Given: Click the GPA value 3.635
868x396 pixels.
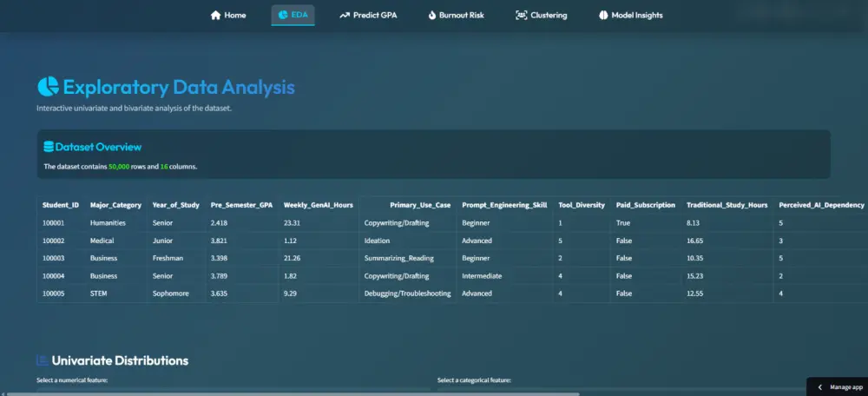Looking at the screenshot, I should tap(241, 294).
